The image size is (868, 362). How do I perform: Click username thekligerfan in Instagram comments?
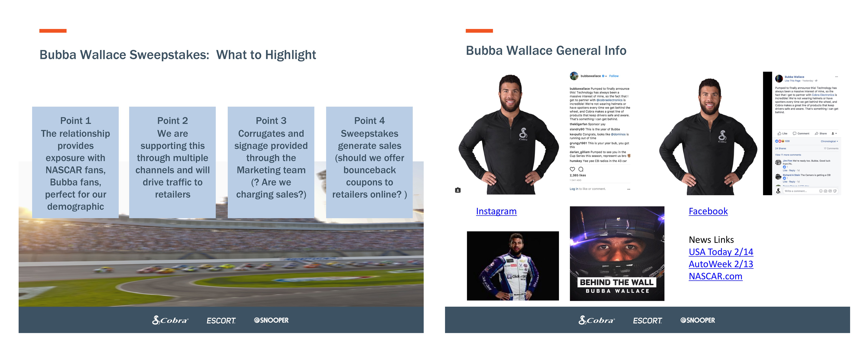[x=578, y=124]
